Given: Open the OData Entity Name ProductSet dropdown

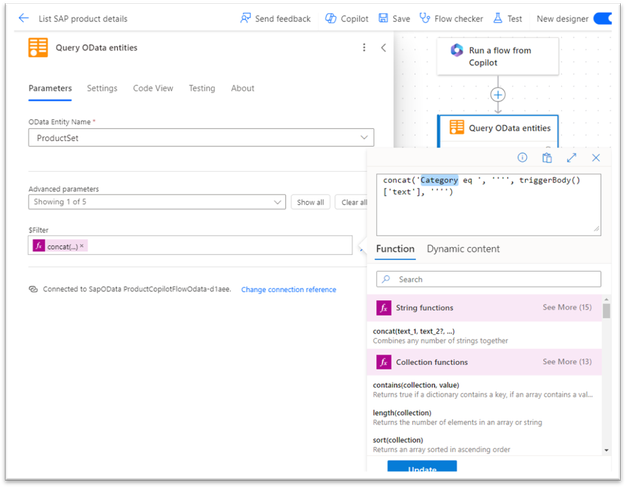Looking at the screenshot, I should [201, 138].
